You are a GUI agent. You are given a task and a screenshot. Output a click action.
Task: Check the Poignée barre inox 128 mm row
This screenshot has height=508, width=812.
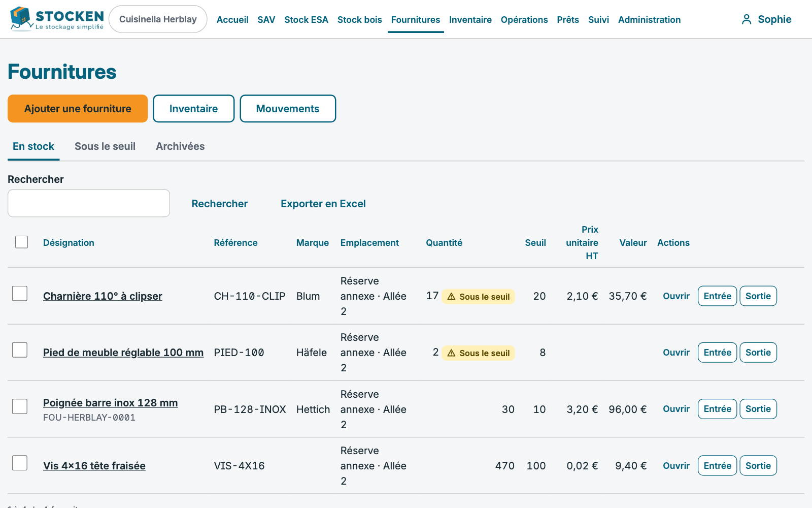coord(20,406)
